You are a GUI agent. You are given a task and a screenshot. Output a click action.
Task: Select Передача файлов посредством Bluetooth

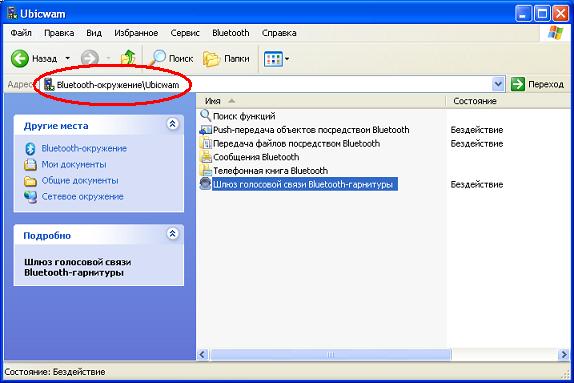point(296,144)
